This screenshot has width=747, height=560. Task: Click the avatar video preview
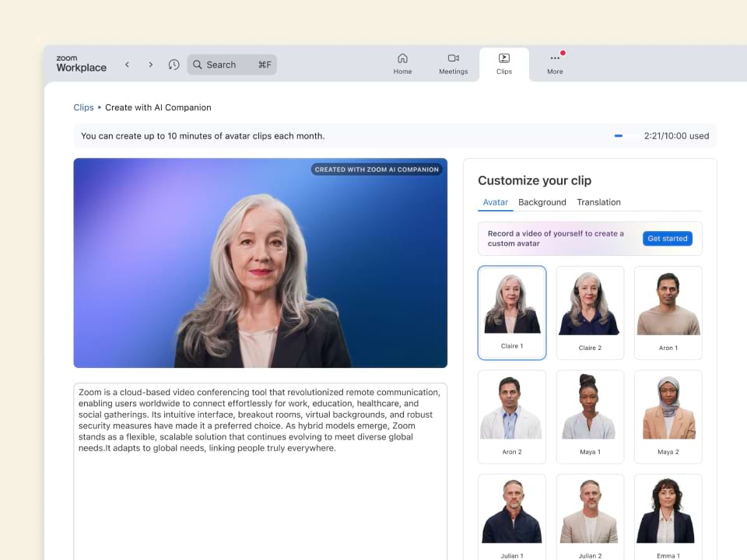pyautogui.click(x=260, y=263)
